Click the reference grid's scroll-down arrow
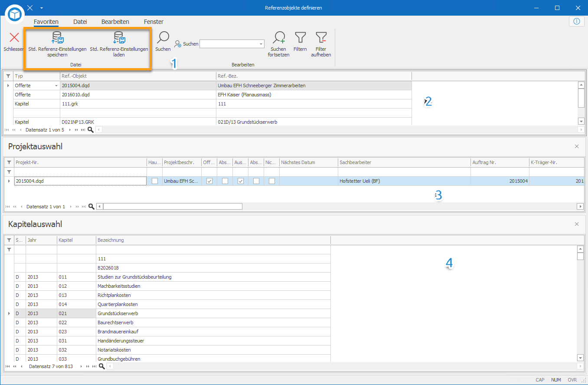The image size is (588, 385). [581, 122]
